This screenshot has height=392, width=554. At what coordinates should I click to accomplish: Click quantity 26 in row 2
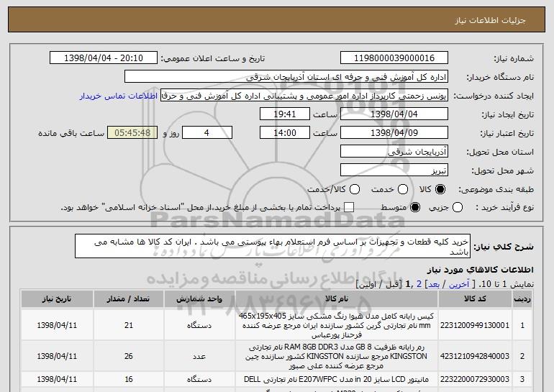[x=129, y=356]
